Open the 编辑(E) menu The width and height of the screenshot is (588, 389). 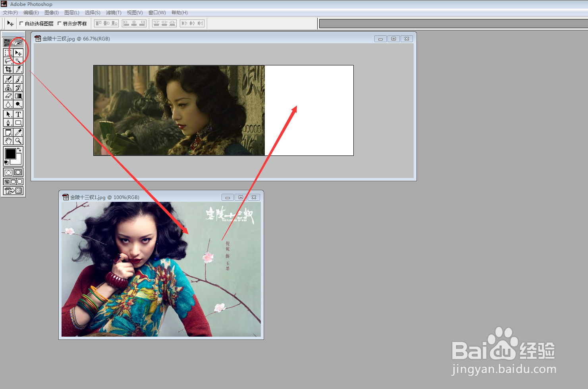pos(31,13)
